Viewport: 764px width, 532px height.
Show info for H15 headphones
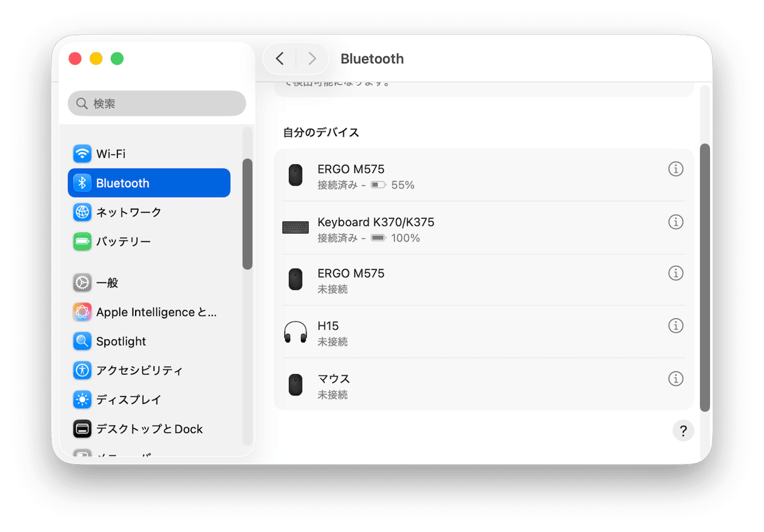point(675,325)
